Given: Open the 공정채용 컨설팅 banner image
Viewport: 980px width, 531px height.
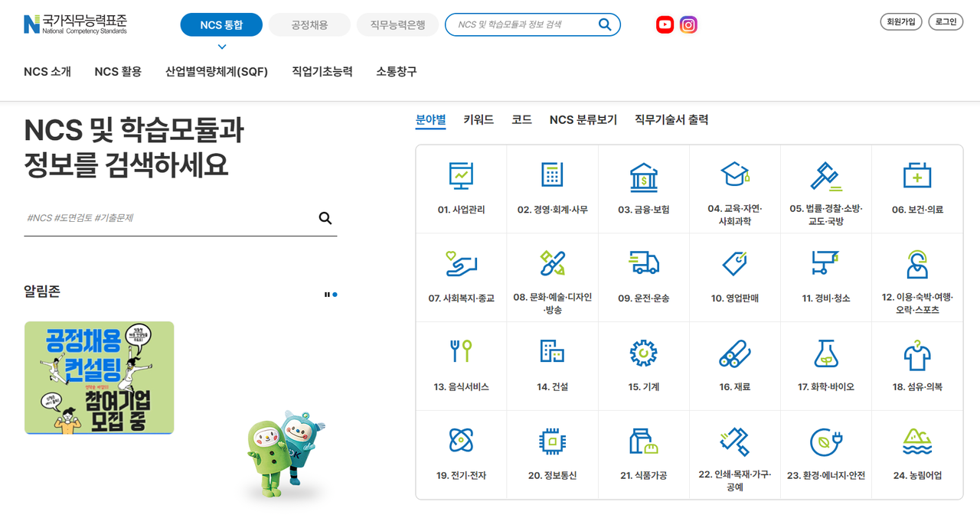Looking at the screenshot, I should (x=99, y=377).
